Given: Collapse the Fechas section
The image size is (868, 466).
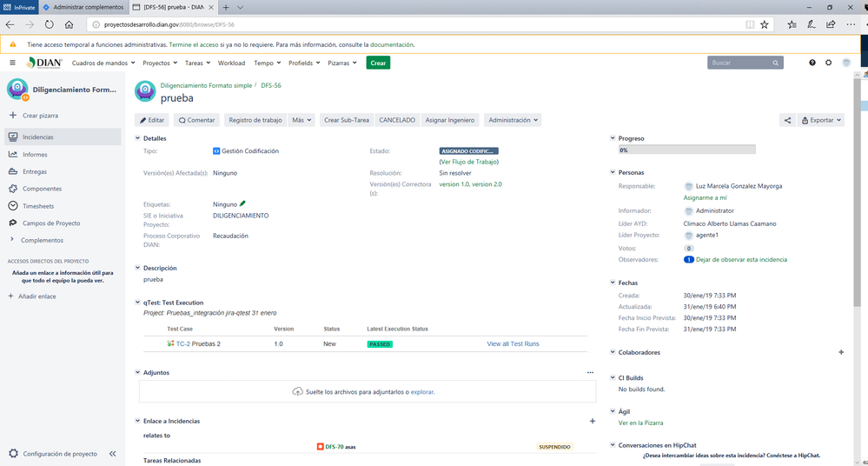Looking at the screenshot, I should (x=613, y=283).
